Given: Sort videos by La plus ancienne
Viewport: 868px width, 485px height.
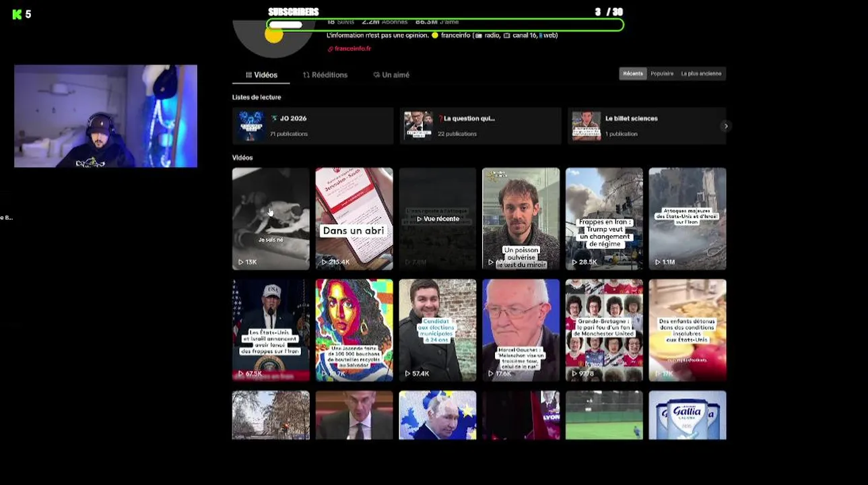Looking at the screenshot, I should 701,73.
